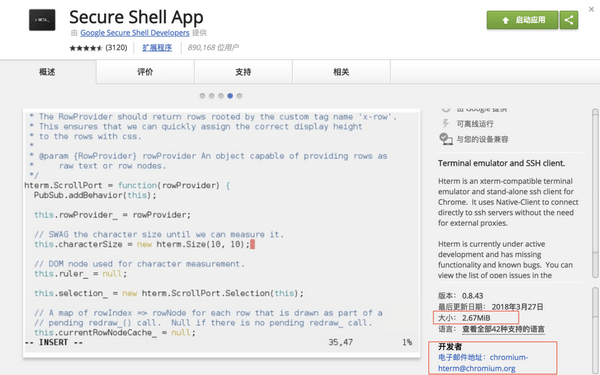This screenshot has height=375, width=600.
Task: Select the first screenshot carousel dot
Action: pyautogui.click(x=202, y=96)
